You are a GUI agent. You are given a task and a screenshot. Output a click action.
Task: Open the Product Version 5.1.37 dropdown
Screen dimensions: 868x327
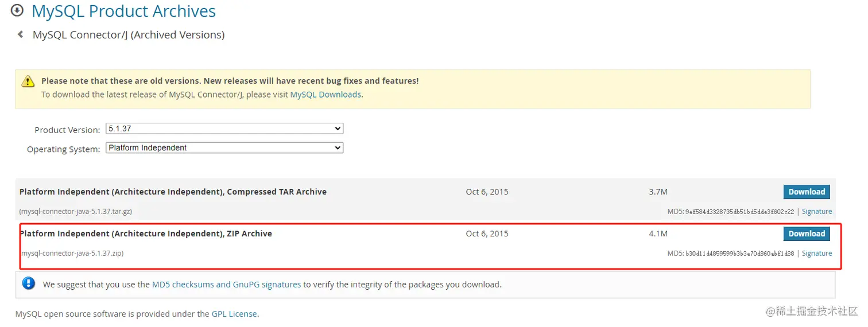(224, 129)
